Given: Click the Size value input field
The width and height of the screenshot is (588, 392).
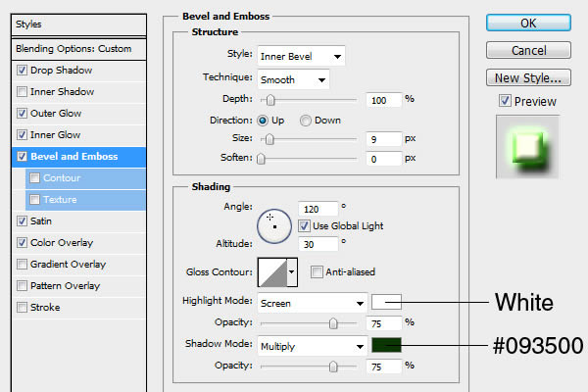Looking at the screenshot, I should 383,139.
